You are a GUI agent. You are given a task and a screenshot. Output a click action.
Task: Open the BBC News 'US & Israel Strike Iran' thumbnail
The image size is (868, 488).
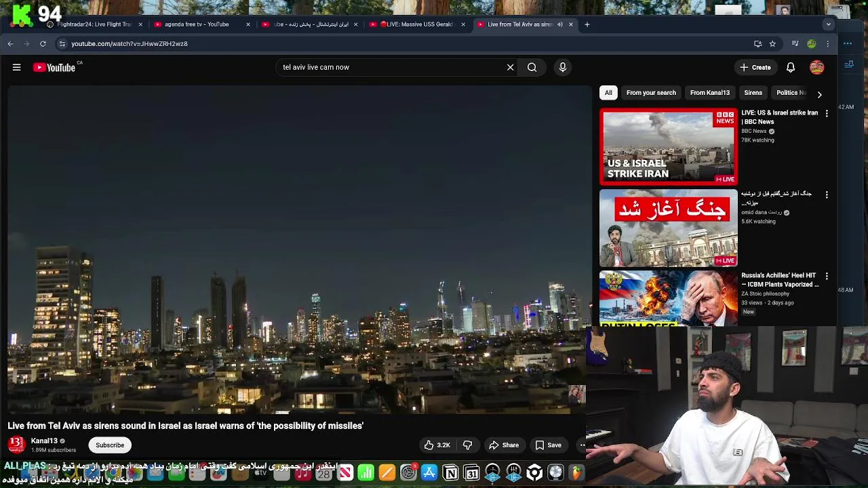(x=668, y=146)
